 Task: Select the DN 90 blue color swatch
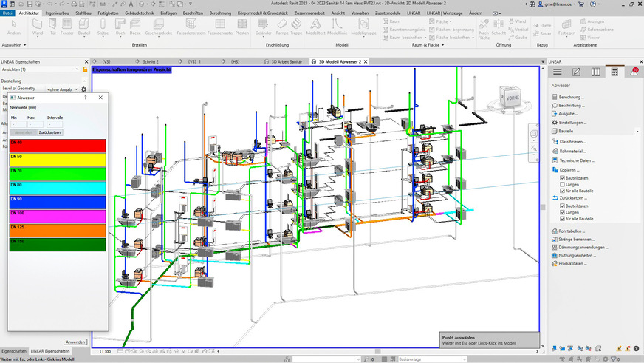58,202
